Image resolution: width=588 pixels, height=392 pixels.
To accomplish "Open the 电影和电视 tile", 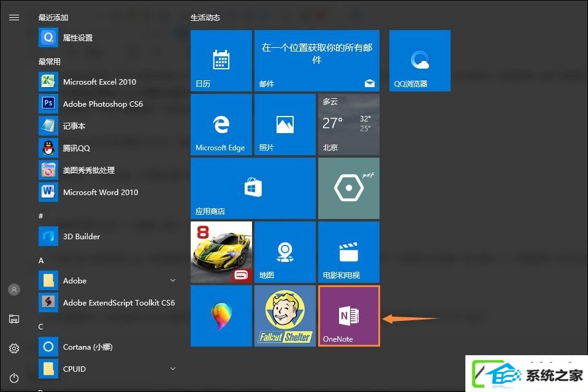I will click(x=349, y=252).
